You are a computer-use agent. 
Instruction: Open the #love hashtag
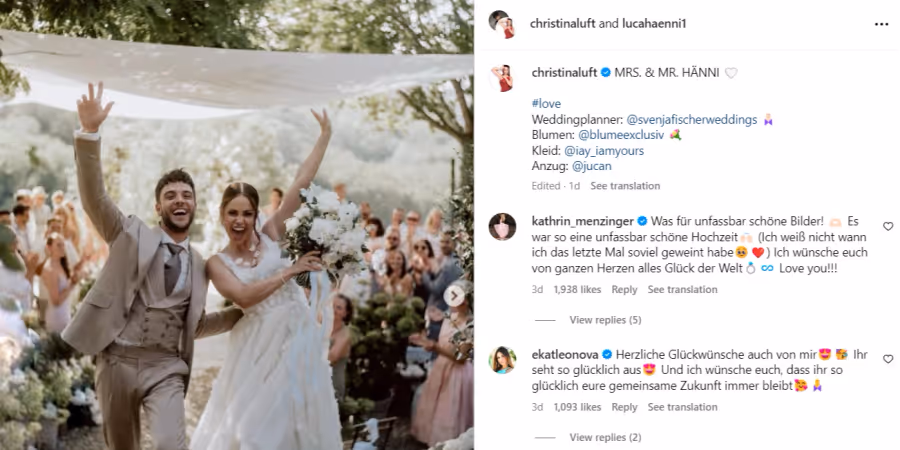point(546,104)
